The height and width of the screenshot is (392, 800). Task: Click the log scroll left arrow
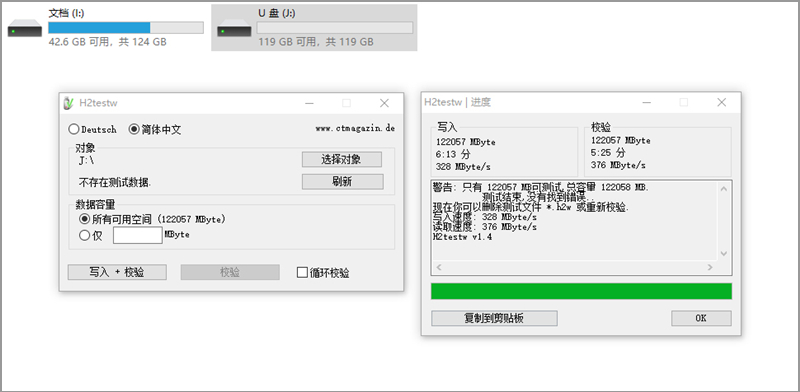coord(439,267)
